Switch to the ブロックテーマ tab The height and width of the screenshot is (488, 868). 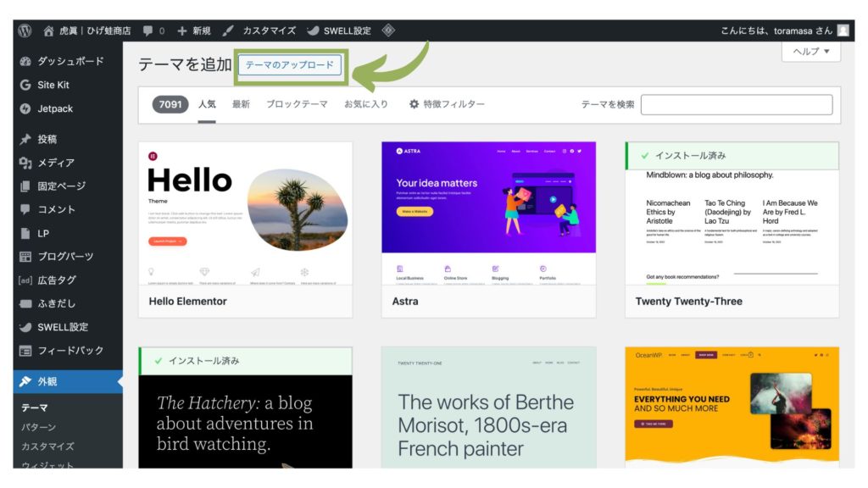coord(297,104)
